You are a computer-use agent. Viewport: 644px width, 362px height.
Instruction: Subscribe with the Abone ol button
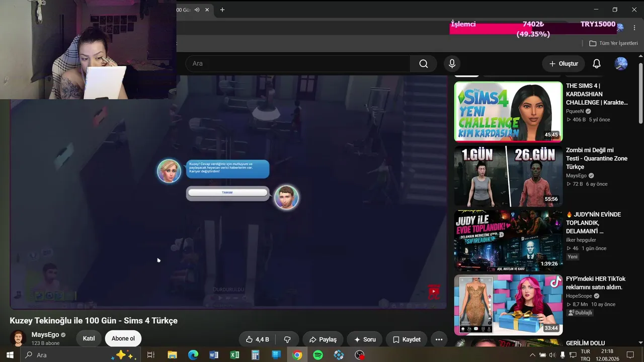[x=123, y=338]
